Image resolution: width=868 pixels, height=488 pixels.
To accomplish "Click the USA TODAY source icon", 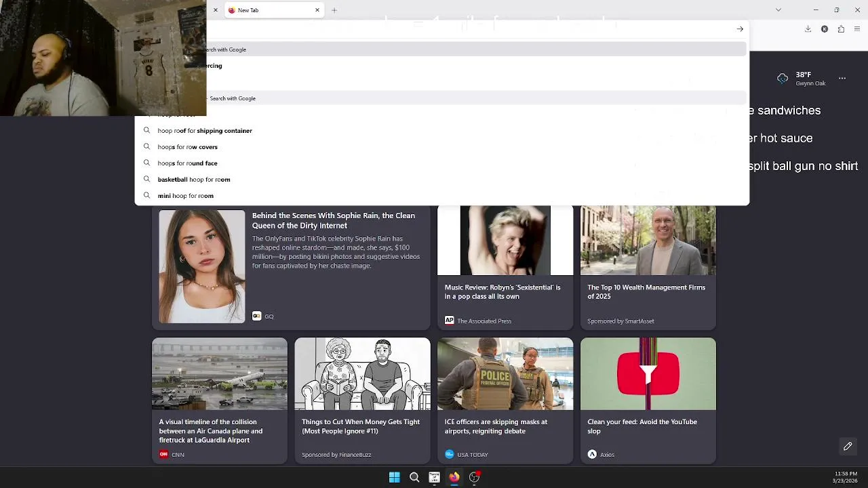I will click(x=449, y=454).
